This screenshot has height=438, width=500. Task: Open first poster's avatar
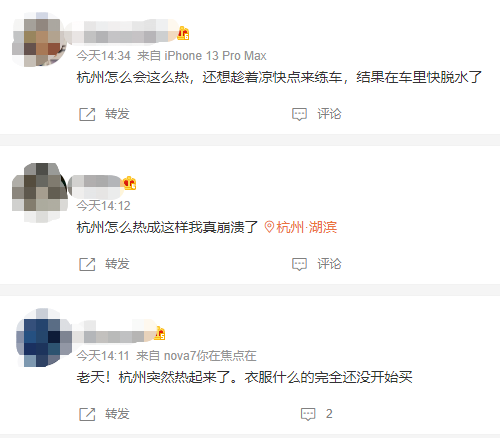[x=39, y=39]
